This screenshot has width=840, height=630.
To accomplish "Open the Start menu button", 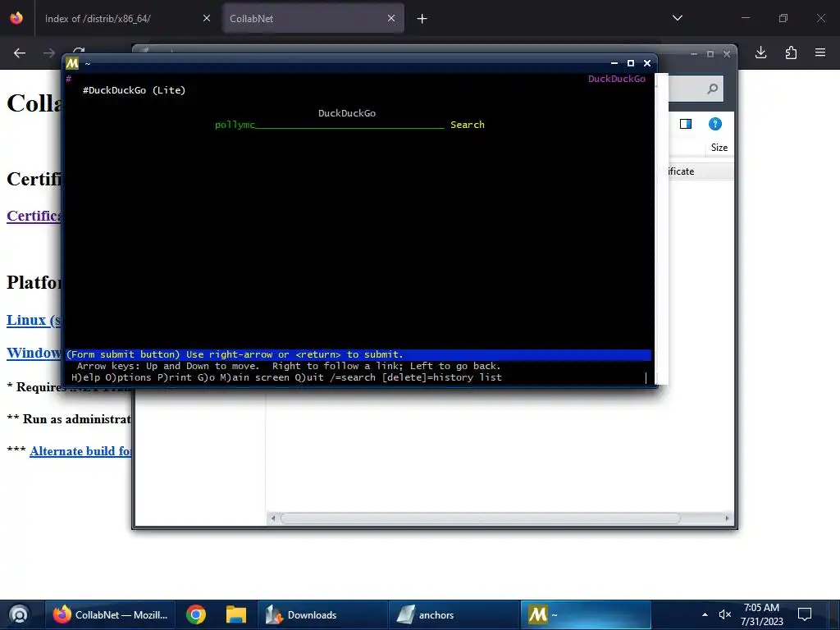I will click(20, 614).
